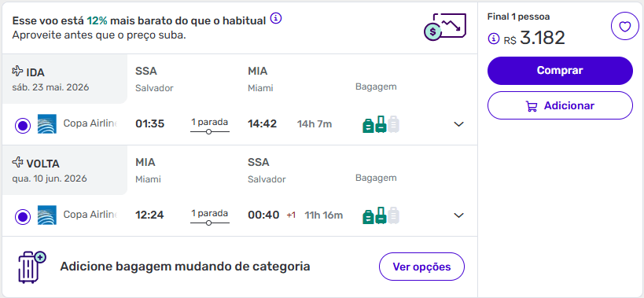Viewport: 644px width, 298px height.
Task: Click the Comprar button
Action: pos(560,71)
